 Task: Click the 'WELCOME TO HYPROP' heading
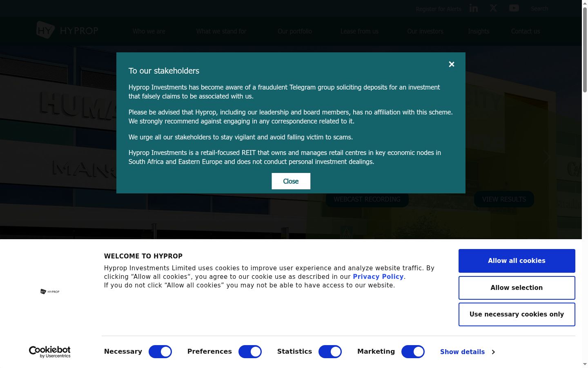(143, 256)
